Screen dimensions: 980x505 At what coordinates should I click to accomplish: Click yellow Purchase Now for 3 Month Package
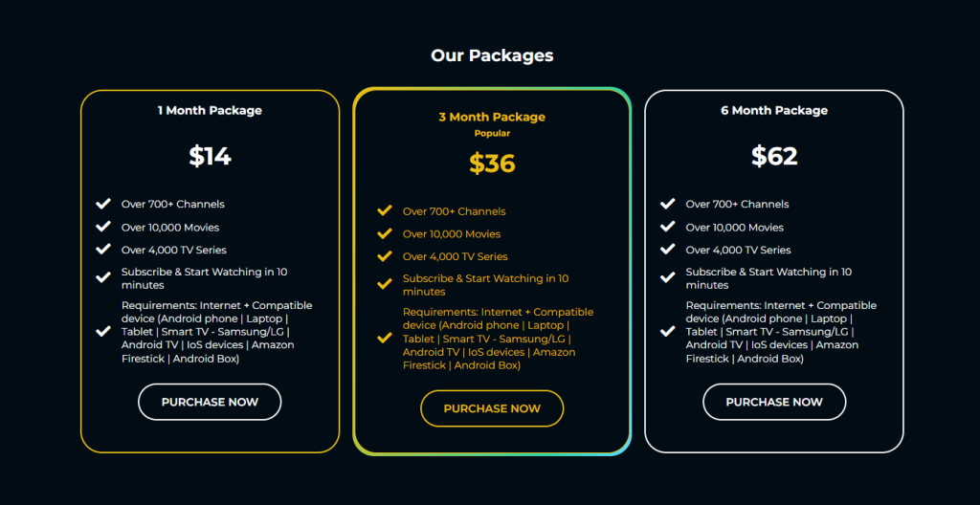(x=492, y=408)
